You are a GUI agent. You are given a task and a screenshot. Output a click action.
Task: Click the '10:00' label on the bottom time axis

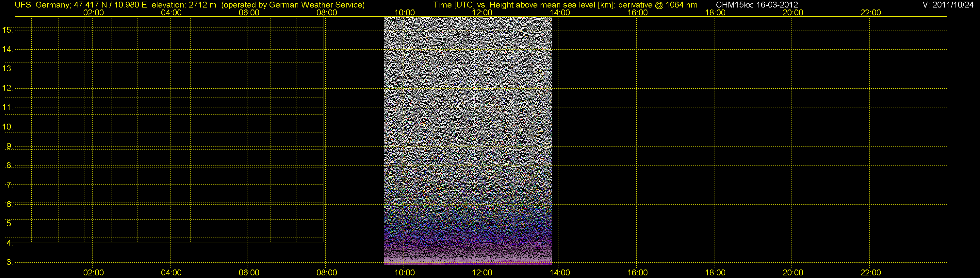tap(404, 273)
